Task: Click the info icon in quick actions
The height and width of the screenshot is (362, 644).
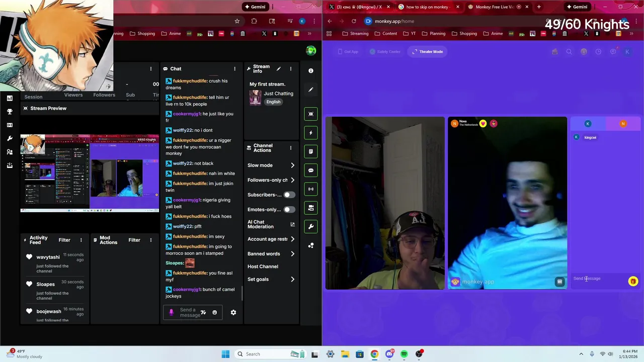Action: coord(311,71)
